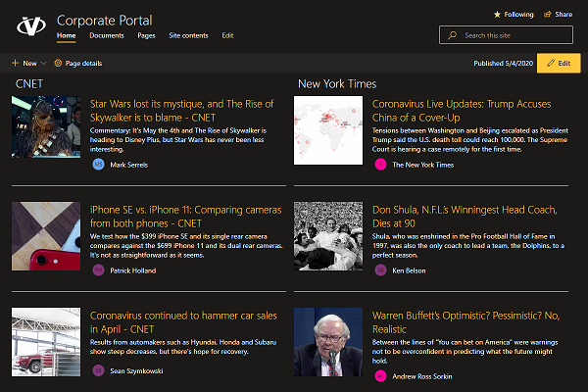
Task: Click the Edit link in the navigation bar
Action: pyautogui.click(x=227, y=35)
